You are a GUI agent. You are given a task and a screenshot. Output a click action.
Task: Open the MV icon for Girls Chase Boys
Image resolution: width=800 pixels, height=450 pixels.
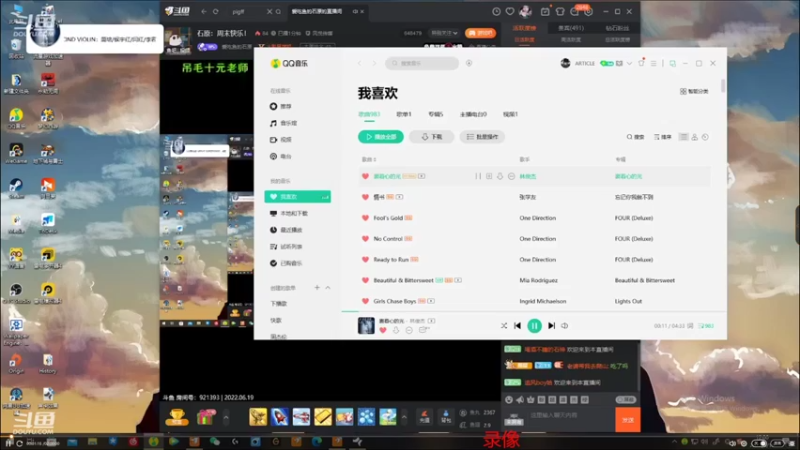[x=431, y=301]
